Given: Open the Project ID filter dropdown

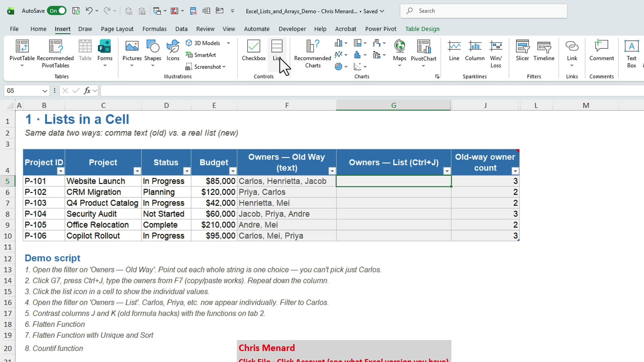Looking at the screenshot, I should tap(60, 171).
